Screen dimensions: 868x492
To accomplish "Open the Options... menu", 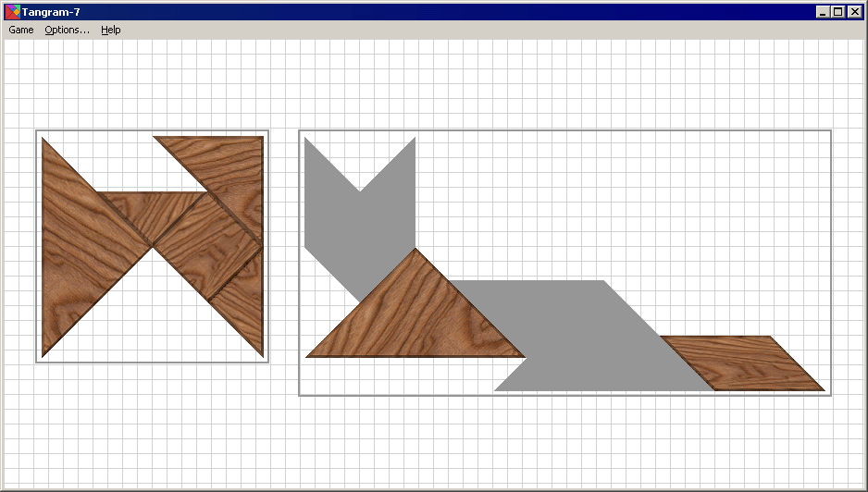I will [67, 30].
